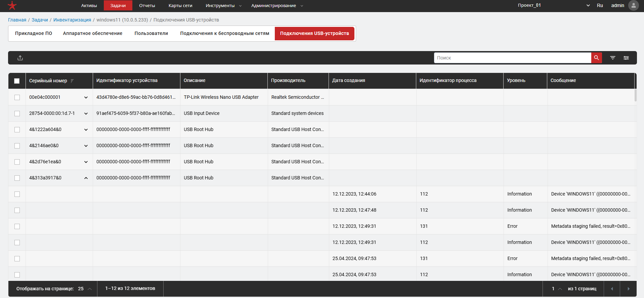Image resolution: width=644 pixels, height=298 pixels.
Task: Open the Инструменты menu dropdown
Action: [223, 5]
